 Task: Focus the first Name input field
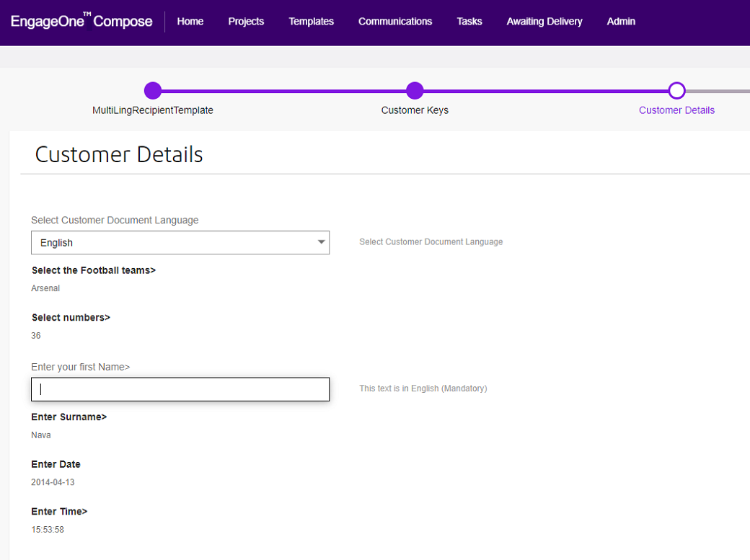[180, 389]
